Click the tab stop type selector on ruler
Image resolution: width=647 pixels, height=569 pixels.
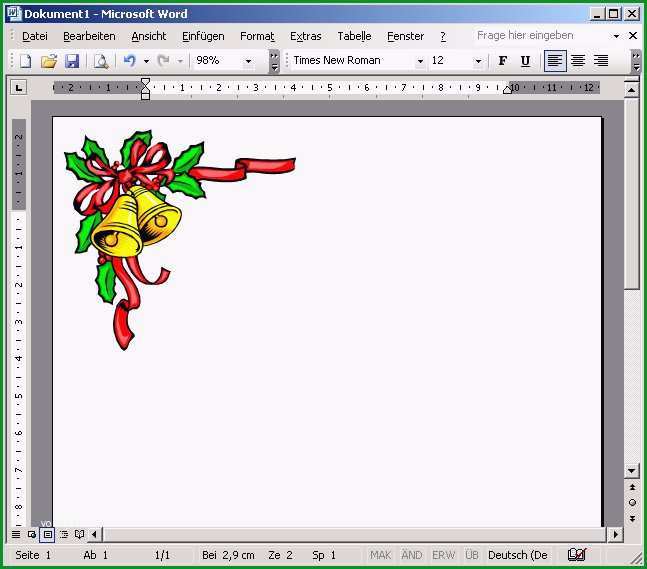[x=19, y=87]
